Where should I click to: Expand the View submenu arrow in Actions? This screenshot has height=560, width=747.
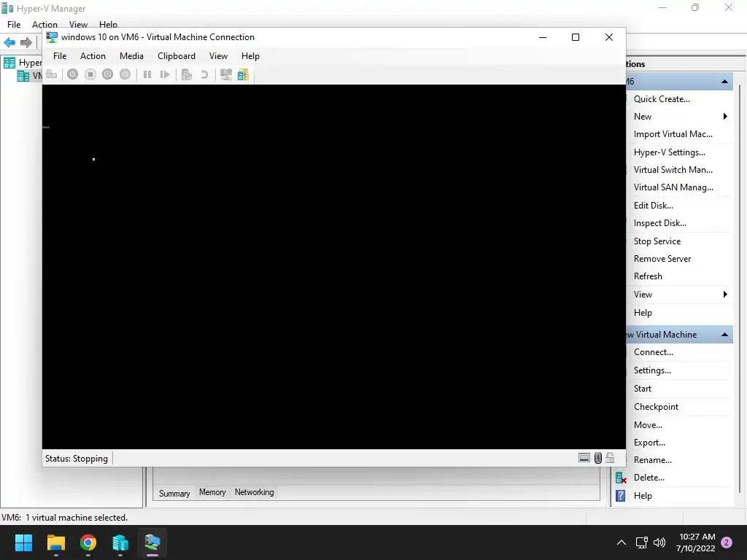click(725, 295)
